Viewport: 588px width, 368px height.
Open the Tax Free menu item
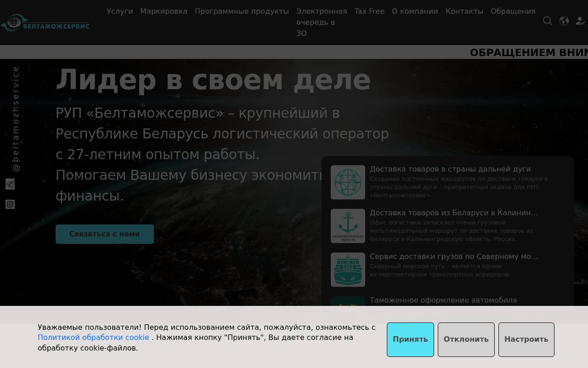click(x=369, y=11)
